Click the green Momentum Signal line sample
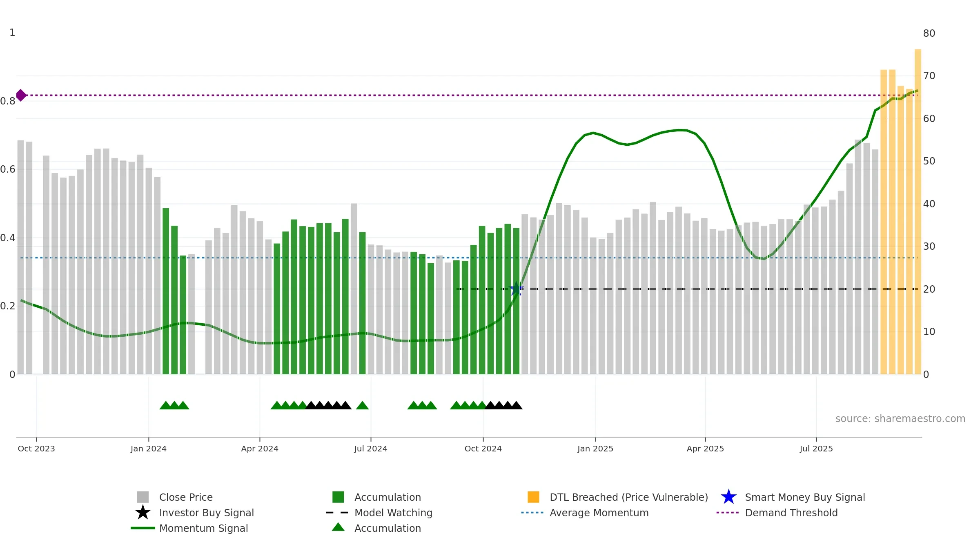The image size is (980, 551). pos(143,528)
